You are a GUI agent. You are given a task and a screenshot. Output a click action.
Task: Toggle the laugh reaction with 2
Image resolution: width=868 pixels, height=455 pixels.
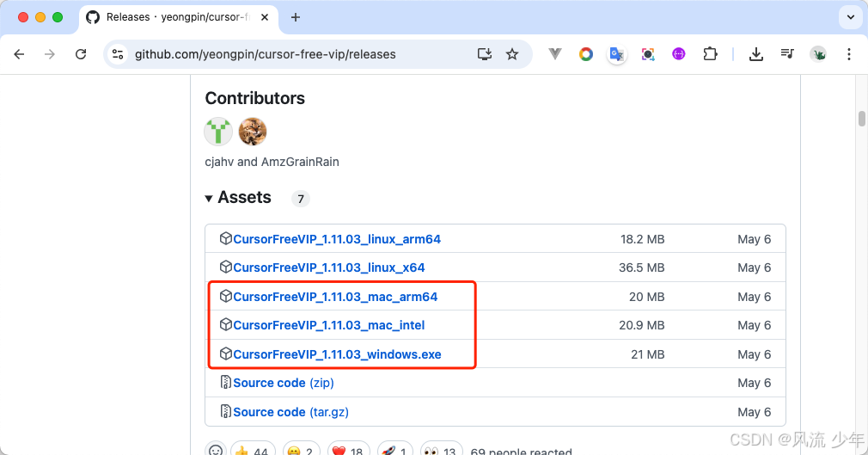click(x=302, y=451)
